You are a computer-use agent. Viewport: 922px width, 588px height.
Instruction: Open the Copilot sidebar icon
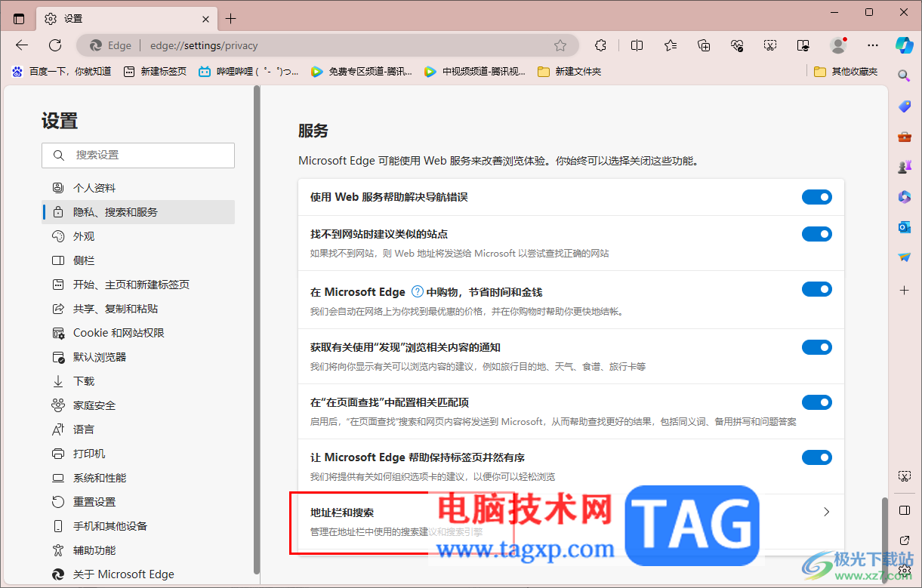(x=905, y=45)
